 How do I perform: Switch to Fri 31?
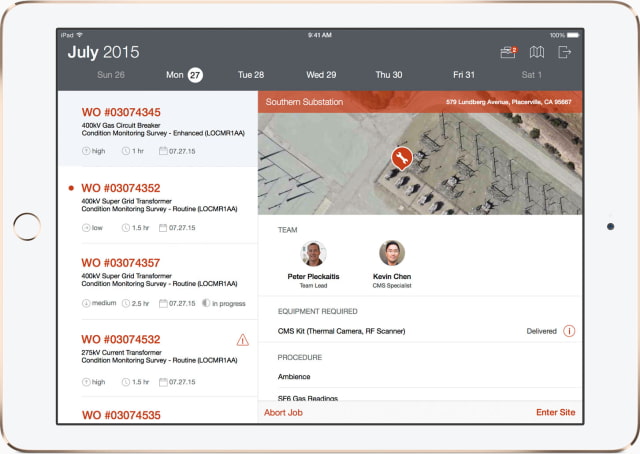(x=464, y=75)
